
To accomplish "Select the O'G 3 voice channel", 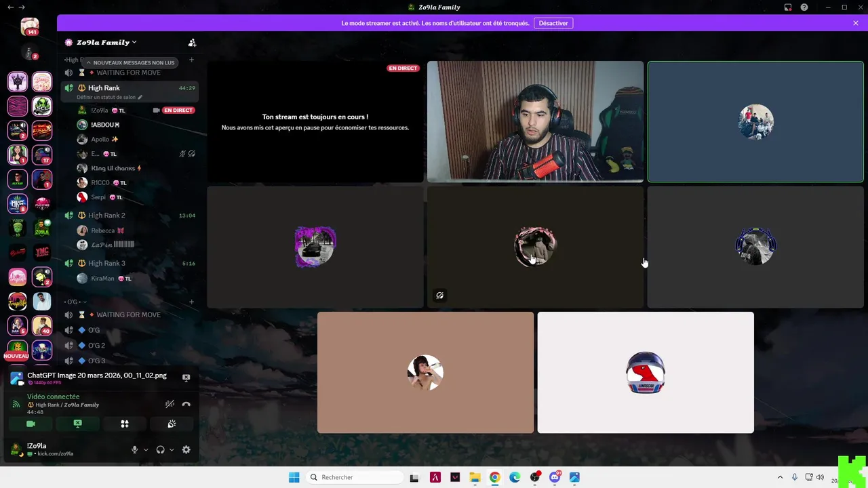I will (130, 361).
